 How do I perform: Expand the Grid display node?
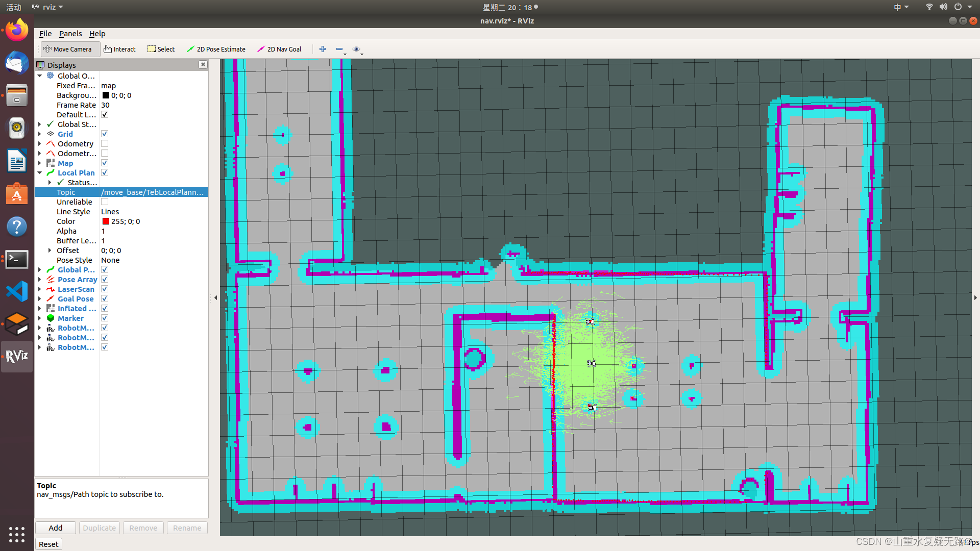40,134
